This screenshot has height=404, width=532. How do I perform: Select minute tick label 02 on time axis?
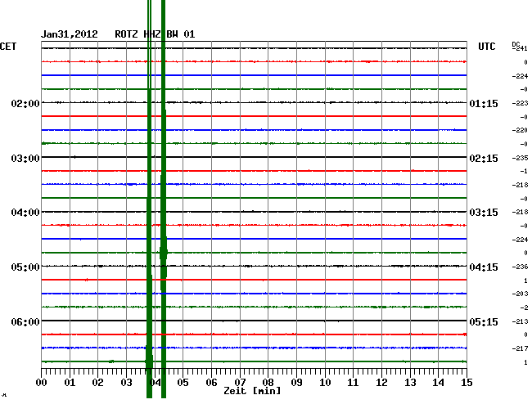point(97,382)
